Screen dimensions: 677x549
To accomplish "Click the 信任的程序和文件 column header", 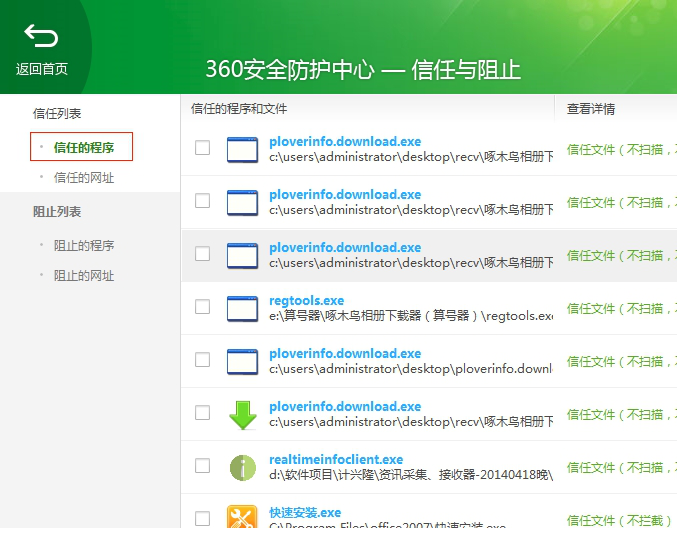I will (x=239, y=109).
